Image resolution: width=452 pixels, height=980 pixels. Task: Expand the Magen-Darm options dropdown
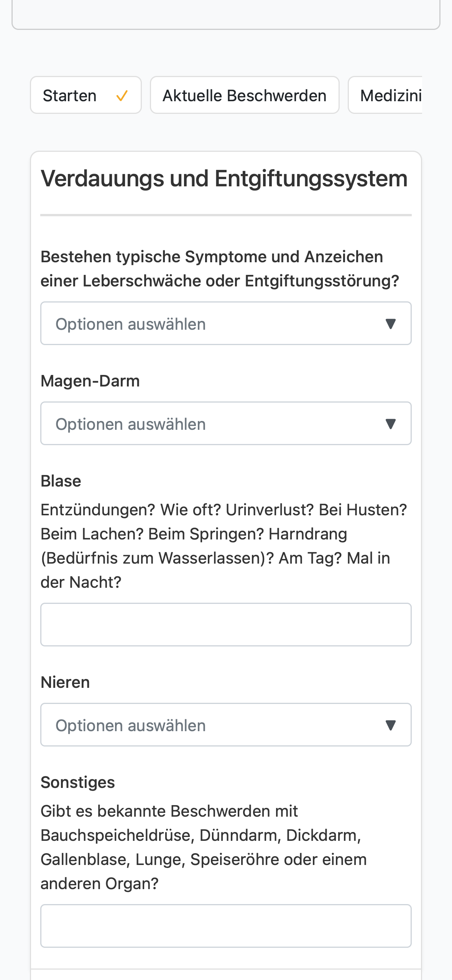(x=226, y=423)
